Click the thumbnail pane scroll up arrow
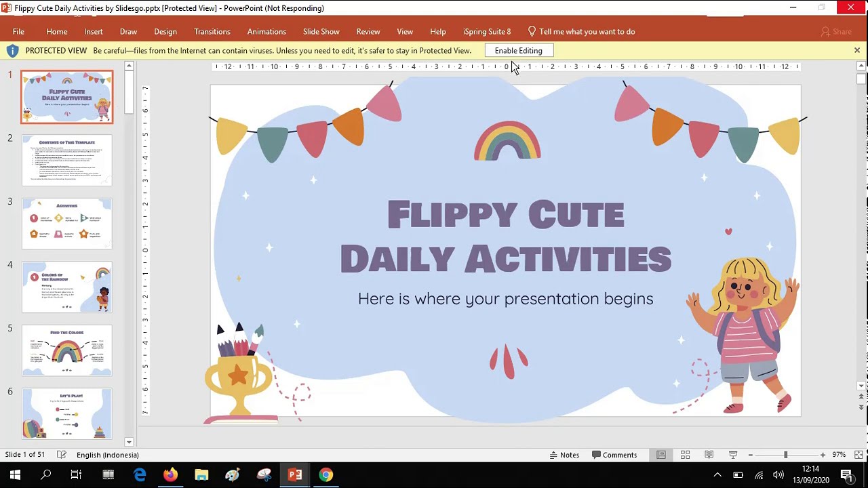Screen dimensions: 868x488 129,66
